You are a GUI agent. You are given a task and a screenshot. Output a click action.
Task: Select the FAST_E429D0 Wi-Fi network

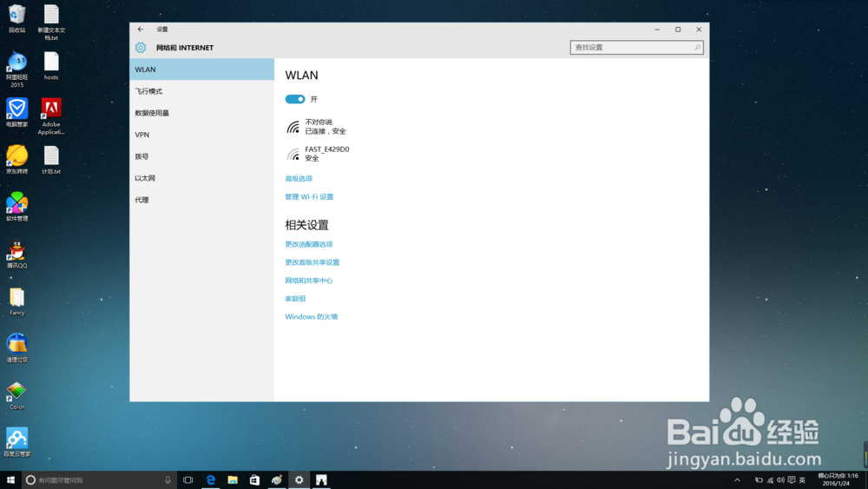[318, 154]
